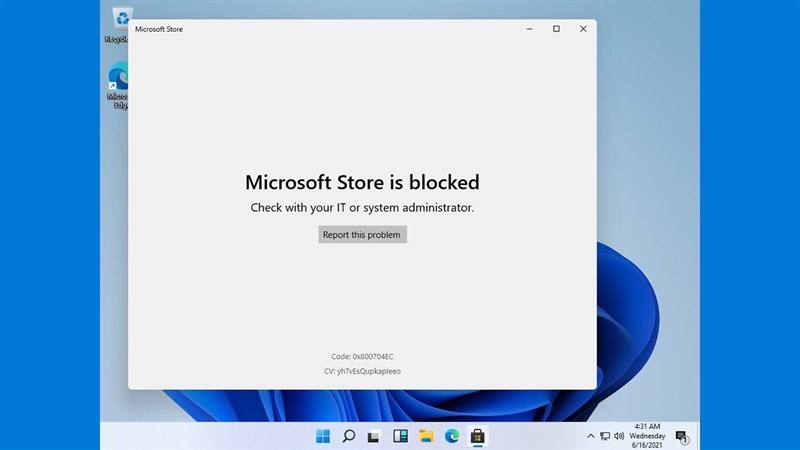Show hidden system tray icons

[590, 436]
